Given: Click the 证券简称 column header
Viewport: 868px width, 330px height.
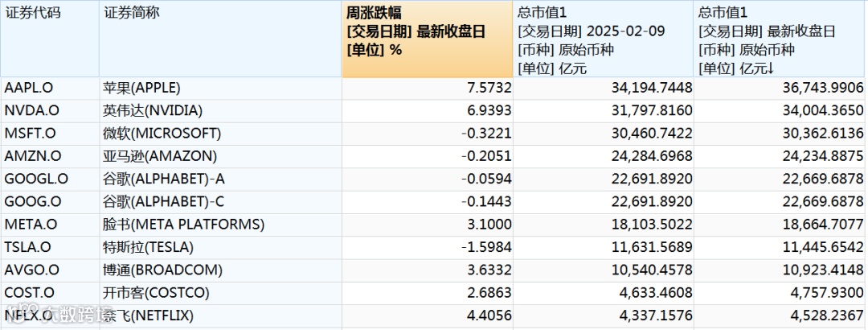Looking at the screenshot, I should point(220,39).
